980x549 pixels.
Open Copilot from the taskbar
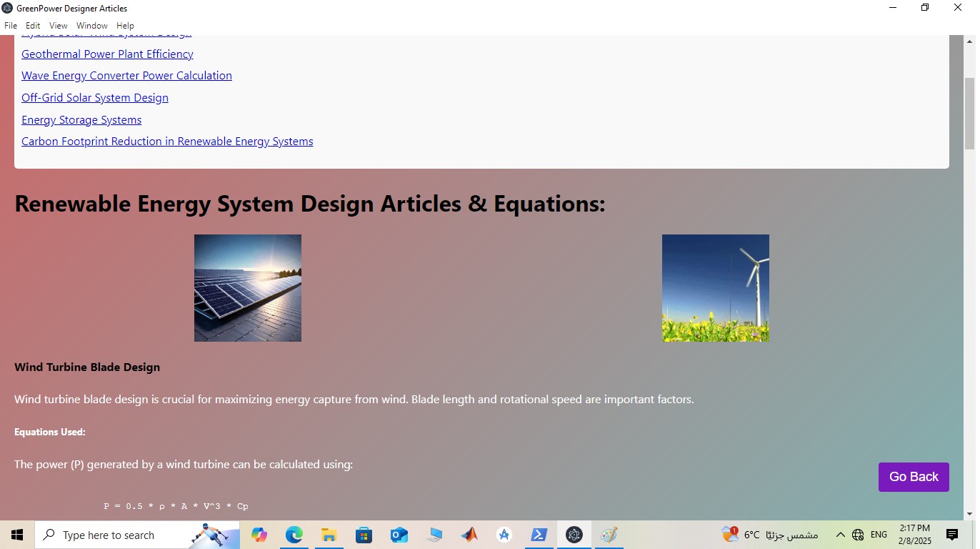(x=259, y=534)
